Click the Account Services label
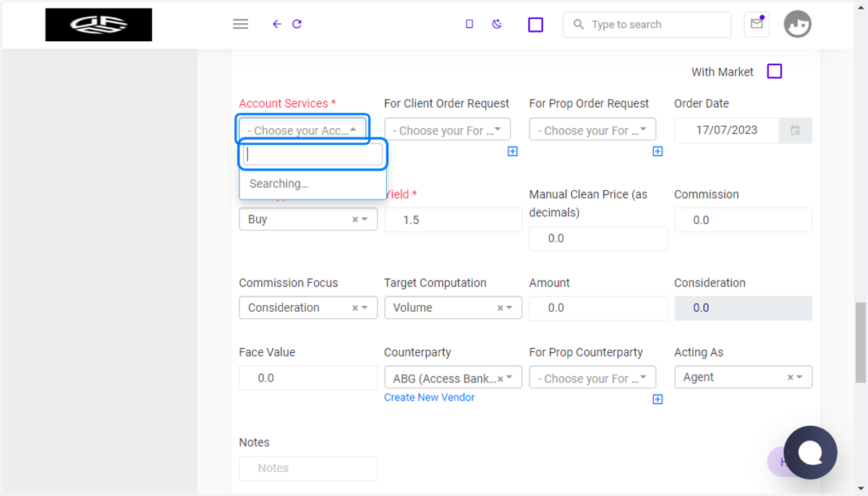868x496 pixels. [x=287, y=103]
